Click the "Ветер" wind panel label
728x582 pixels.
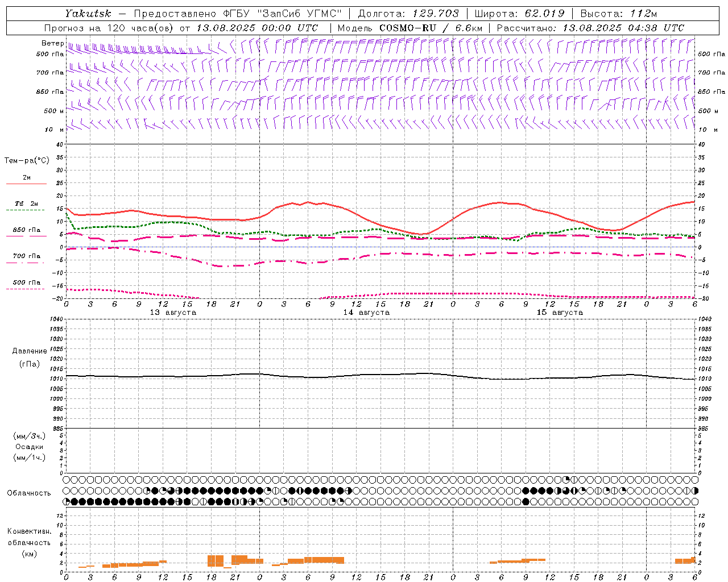coord(53,43)
